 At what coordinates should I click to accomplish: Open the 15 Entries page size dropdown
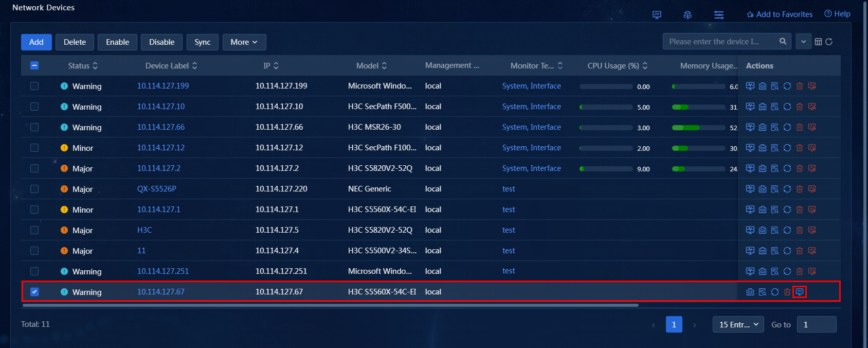(738, 324)
